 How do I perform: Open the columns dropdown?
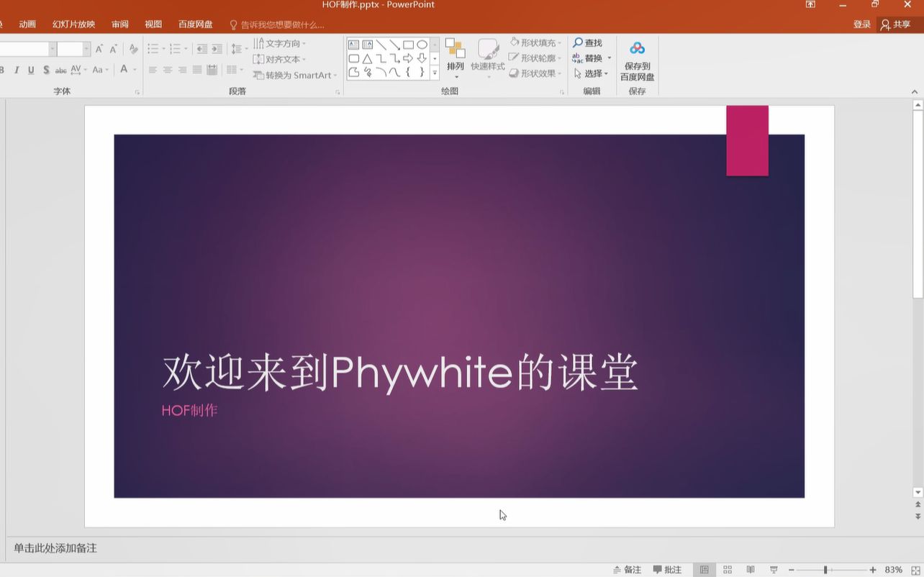pyautogui.click(x=235, y=70)
